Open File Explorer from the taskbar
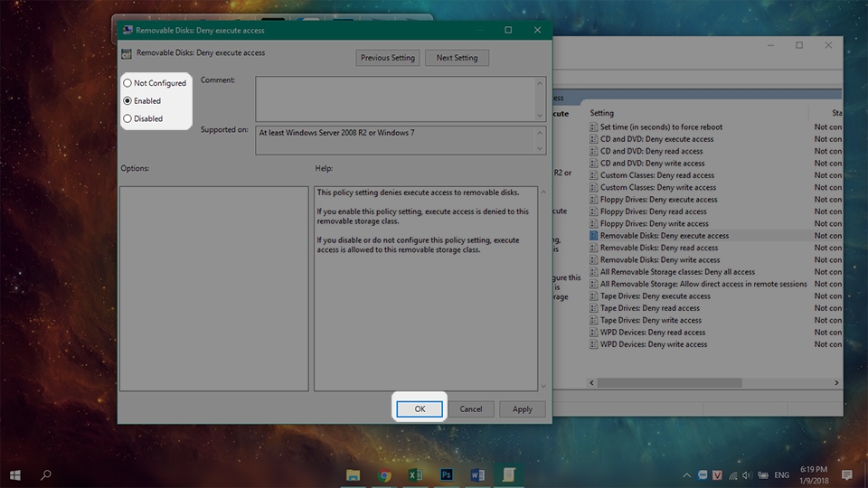868x488 pixels. click(x=353, y=474)
